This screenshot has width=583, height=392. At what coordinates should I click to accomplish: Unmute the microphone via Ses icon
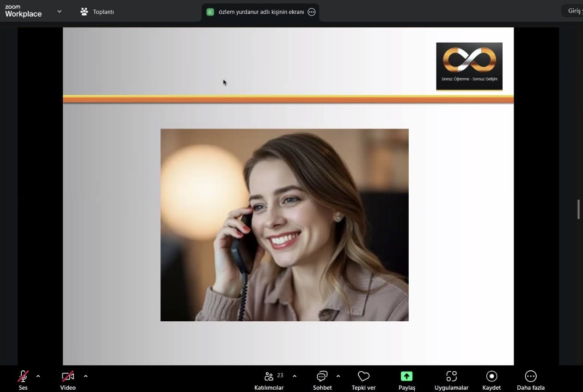23,376
